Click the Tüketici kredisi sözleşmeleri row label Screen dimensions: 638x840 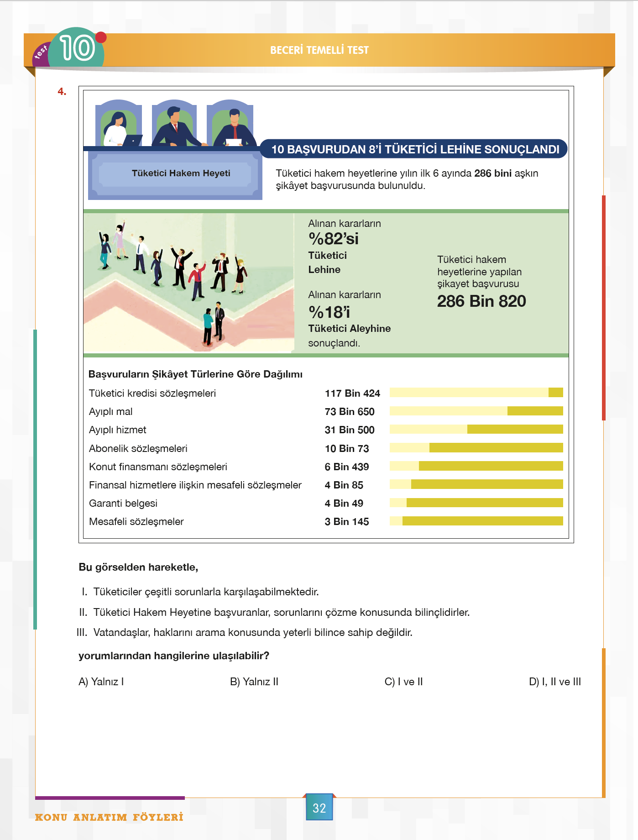tap(152, 394)
